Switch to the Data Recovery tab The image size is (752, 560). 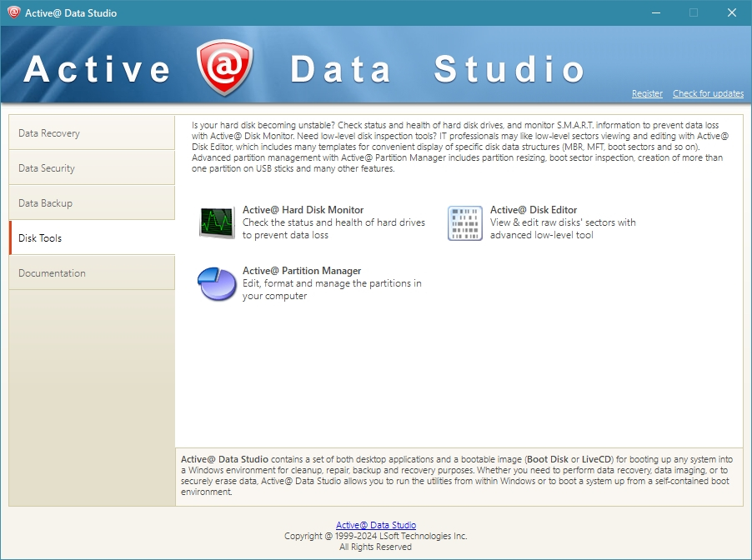coord(92,133)
